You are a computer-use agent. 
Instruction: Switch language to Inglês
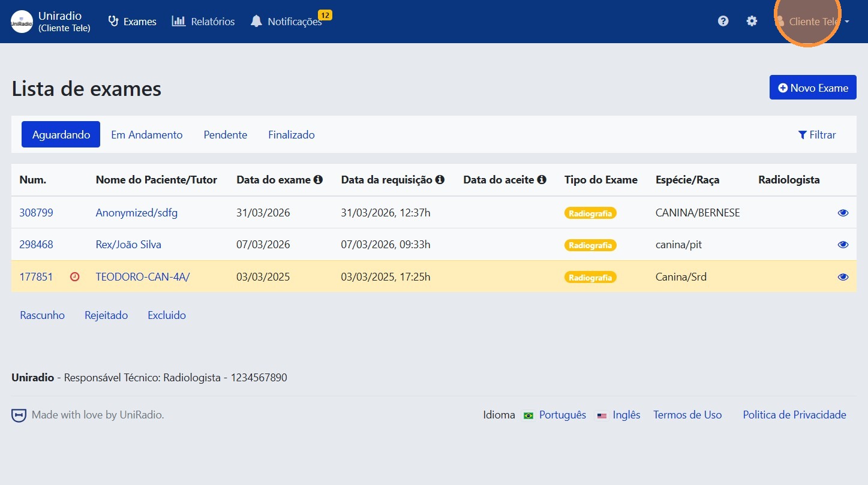pyautogui.click(x=626, y=415)
